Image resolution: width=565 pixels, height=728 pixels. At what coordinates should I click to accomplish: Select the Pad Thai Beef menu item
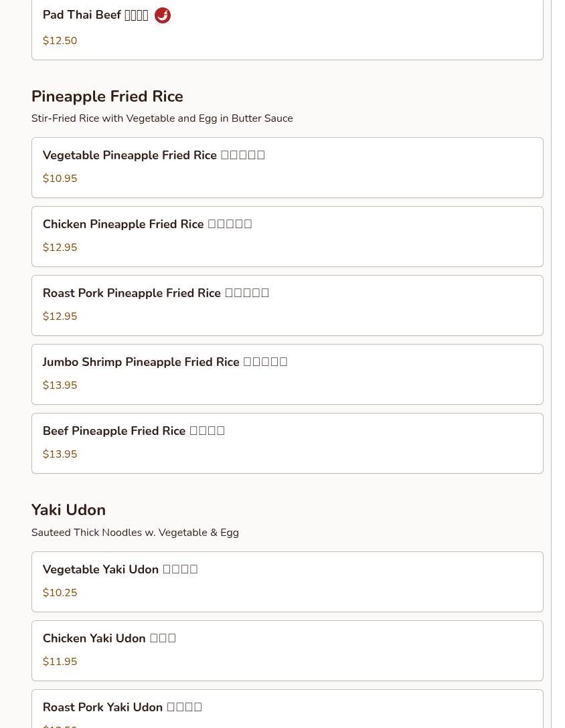95,15
